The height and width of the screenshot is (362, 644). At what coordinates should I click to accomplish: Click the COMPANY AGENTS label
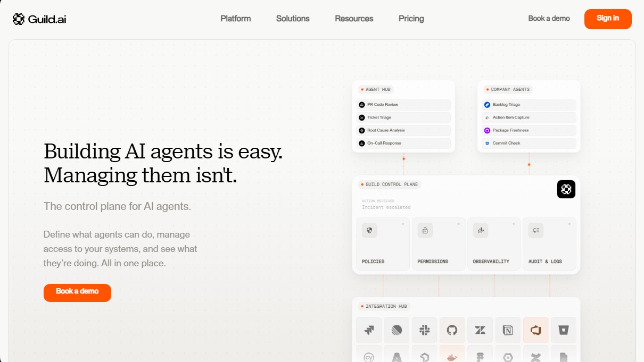click(x=508, y=89)
